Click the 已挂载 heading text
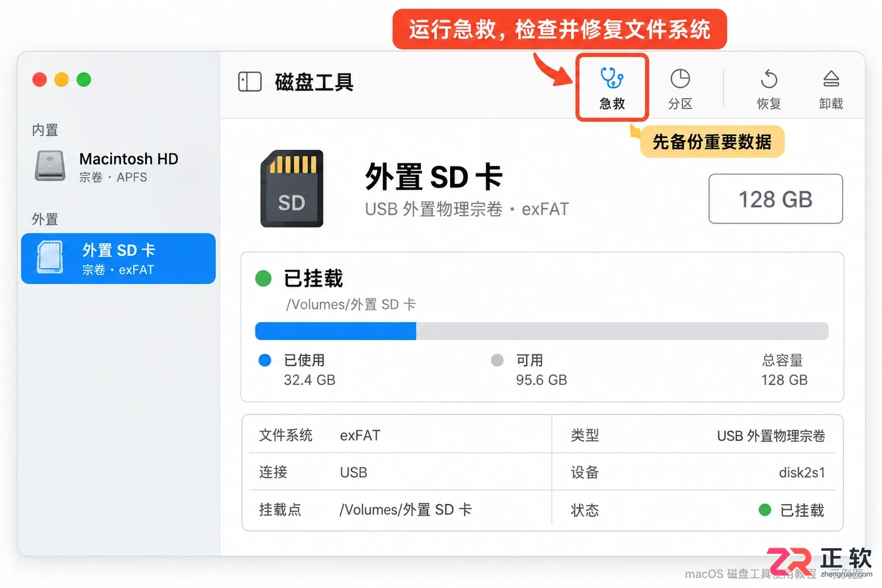 (314, 279)
